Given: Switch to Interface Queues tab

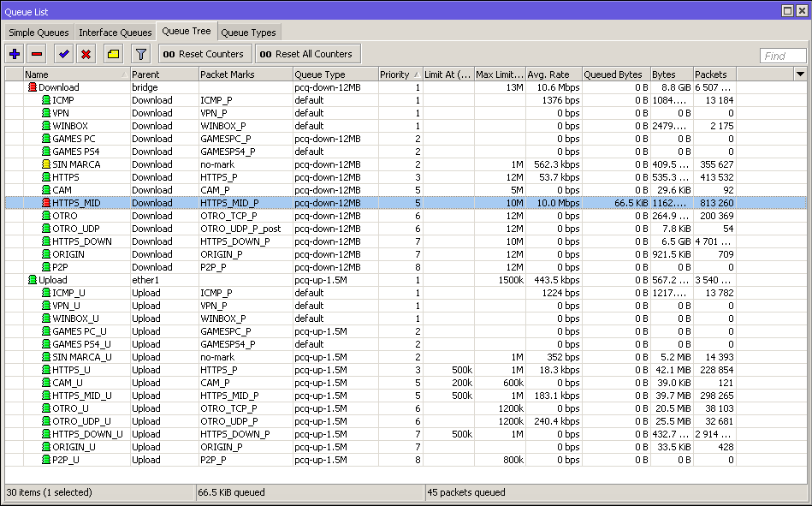Looking at the screenshot, I should coord(115,33).
